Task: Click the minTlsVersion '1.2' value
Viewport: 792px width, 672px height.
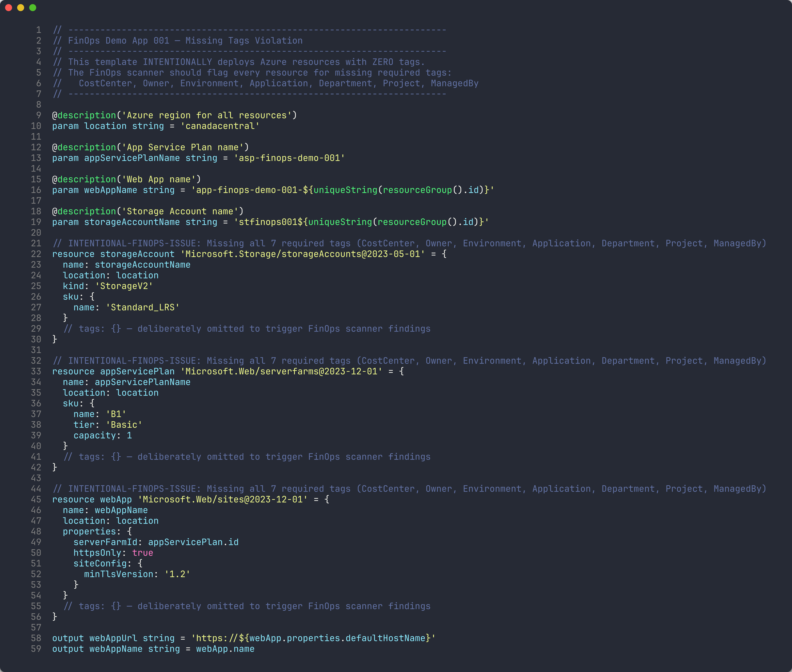Action: pos(177,574)
